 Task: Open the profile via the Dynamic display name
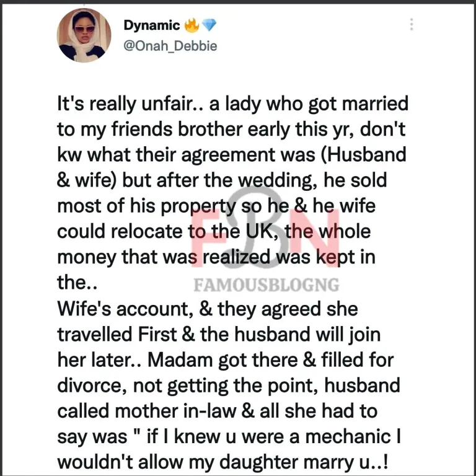click(152, 25)
